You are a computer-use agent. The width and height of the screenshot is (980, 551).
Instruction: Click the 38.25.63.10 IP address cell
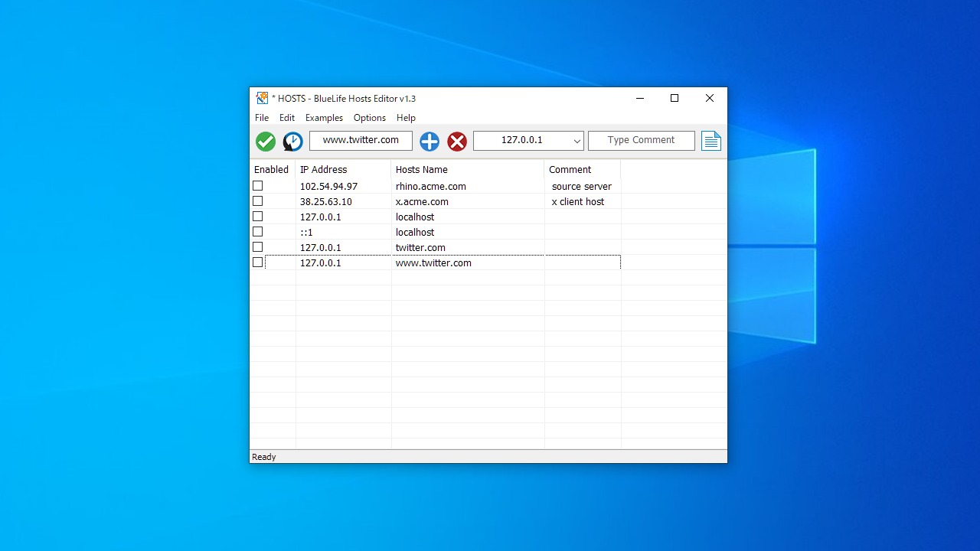tap(343, 201)
